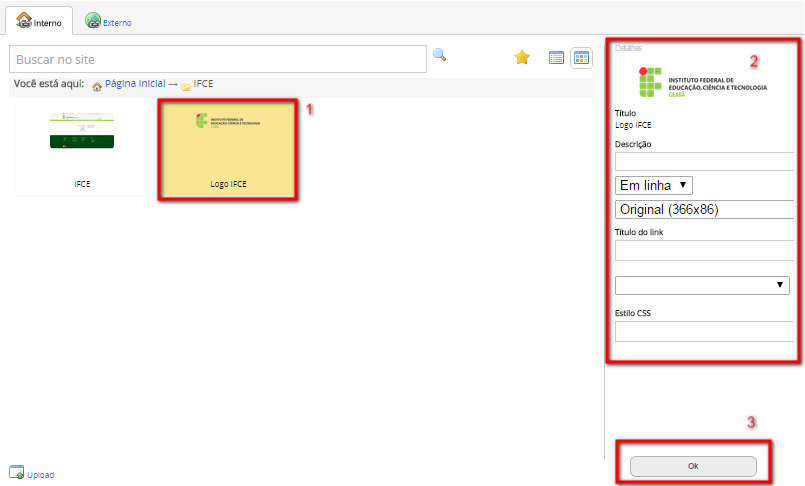Open the Em linha alignment dropdown

(x=654, y=185)
